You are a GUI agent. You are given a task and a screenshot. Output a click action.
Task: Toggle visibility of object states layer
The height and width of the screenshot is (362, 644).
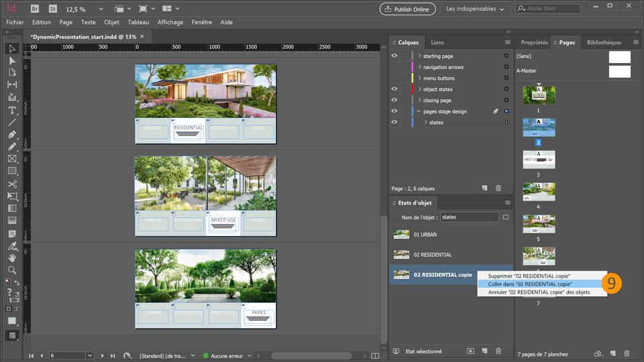tap(394, 89)
